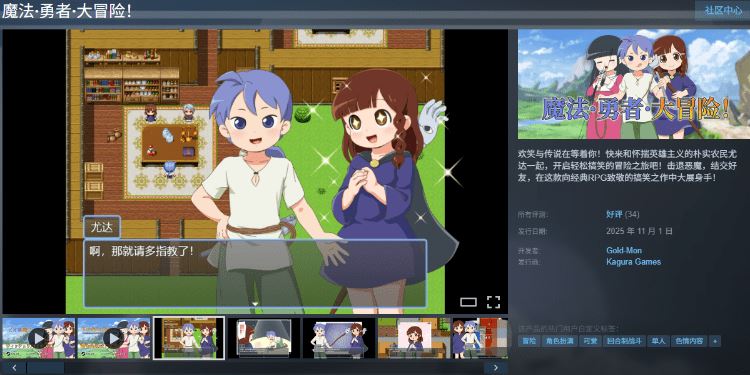Click the 单人 tag
This screenshot has height=375, width=750.
(658, 341)
